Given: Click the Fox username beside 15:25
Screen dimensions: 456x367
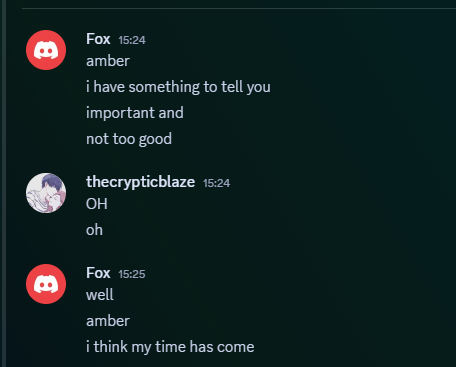Looking at the screenshot, I should 98,273.
